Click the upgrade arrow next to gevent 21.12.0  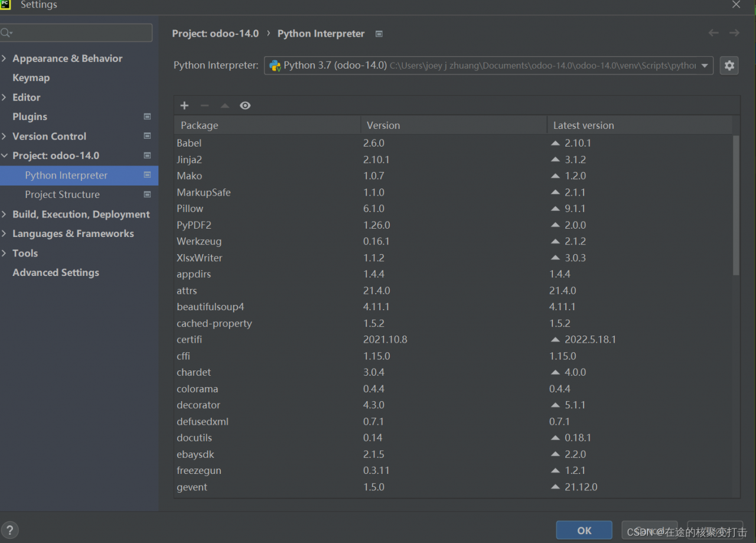pyautogui.click(x=555, y=487)
